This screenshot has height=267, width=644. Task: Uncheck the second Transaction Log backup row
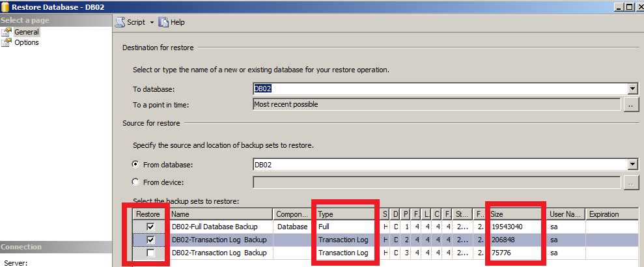click(150, 240)
